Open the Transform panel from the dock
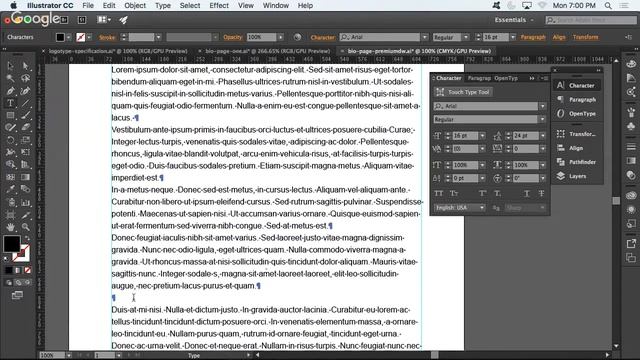 [x=576, y=134]
